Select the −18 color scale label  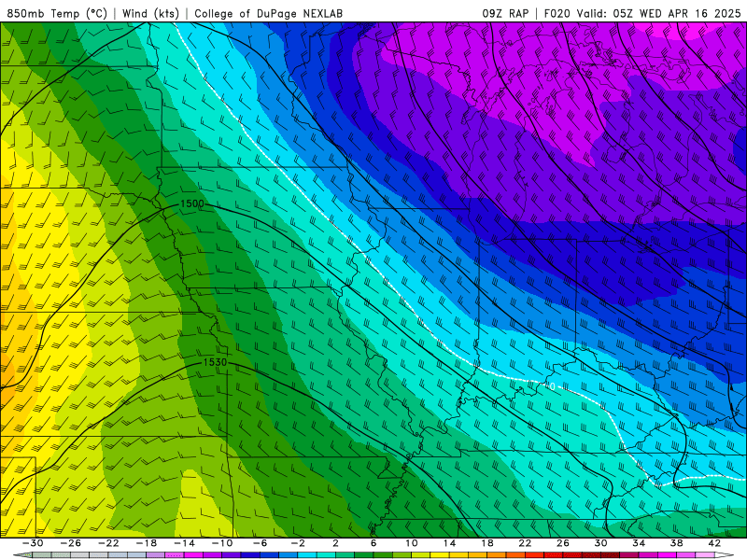[x=147, y=543]
